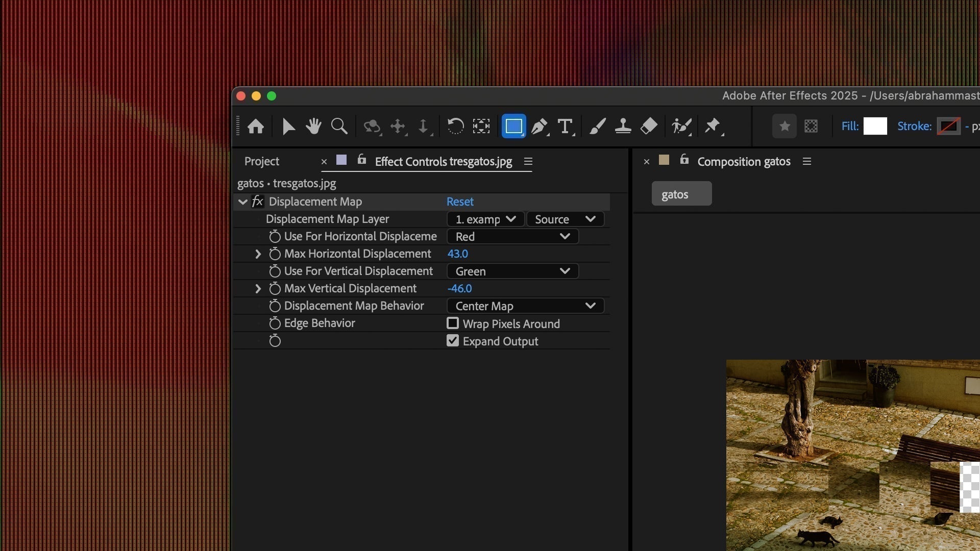Select the Dolly camera tool

(x=424, y=126)
